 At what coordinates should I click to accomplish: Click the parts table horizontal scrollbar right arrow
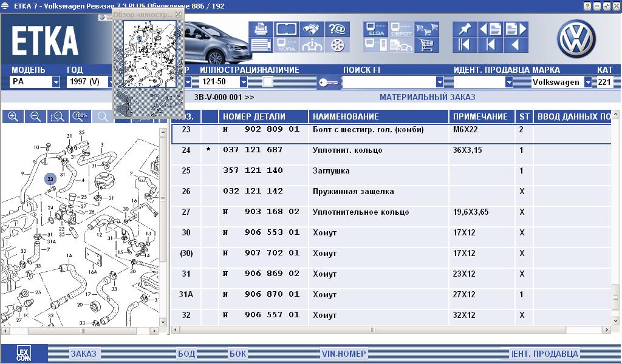606,329
